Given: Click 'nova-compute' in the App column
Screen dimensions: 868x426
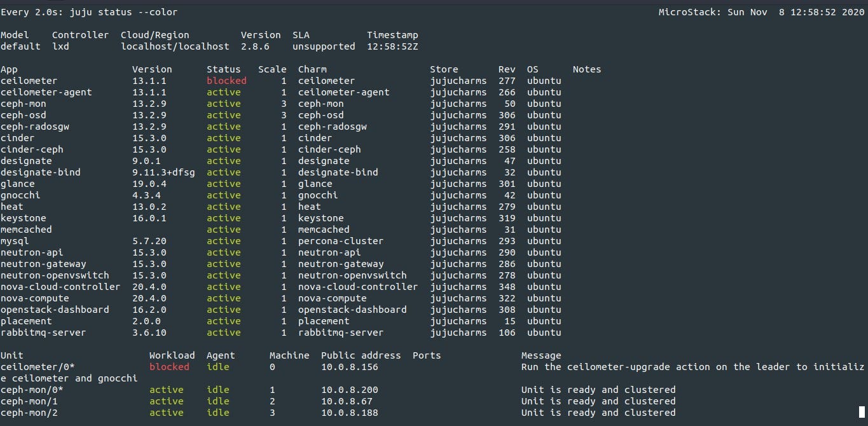Looking at the screenshot, I should [35, 298].
